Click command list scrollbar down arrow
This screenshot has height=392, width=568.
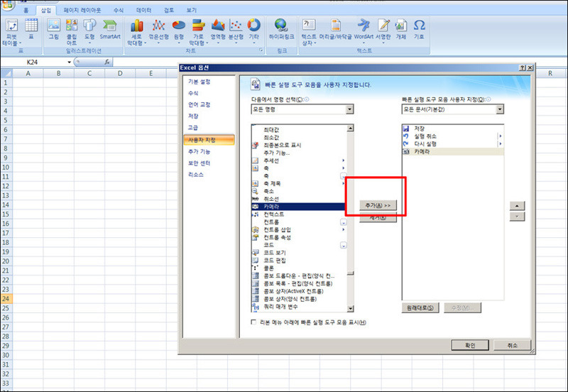tap(350, 308)
